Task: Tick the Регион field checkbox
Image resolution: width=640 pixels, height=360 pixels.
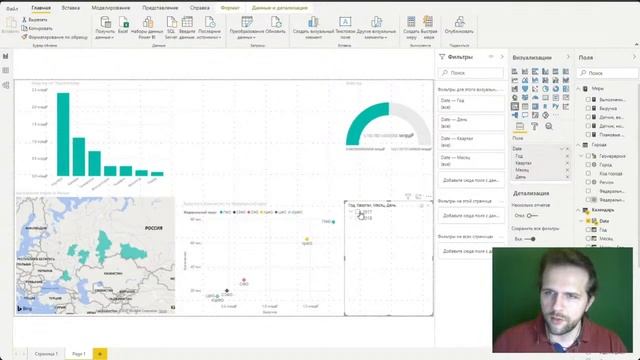Action: 588,182
